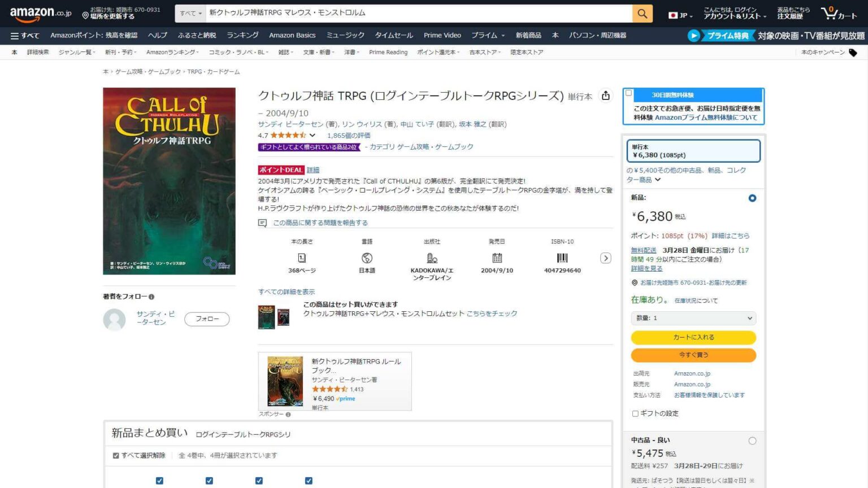This screenshot has height=488, width=868.
Task: Click inside the search input field
Action: tap(396, 13)
